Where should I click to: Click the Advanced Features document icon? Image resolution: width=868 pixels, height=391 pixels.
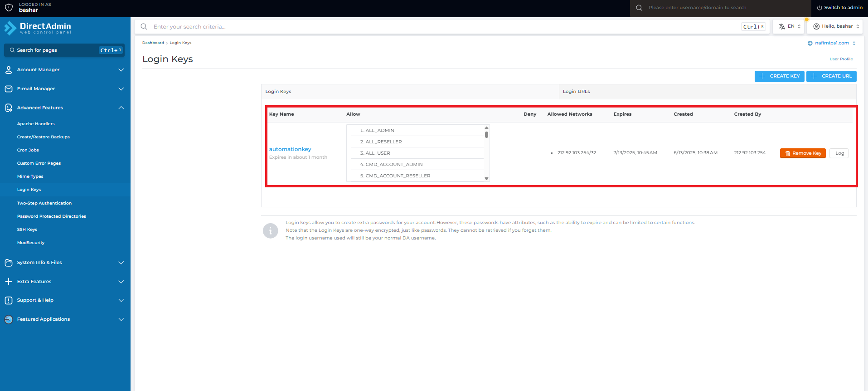tap(9, 108)
